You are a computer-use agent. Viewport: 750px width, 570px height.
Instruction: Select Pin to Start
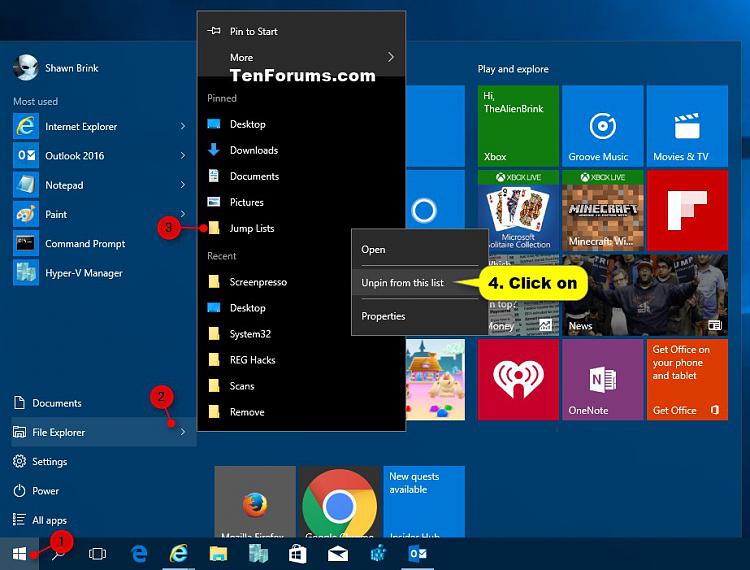click(x=301, y=31)
